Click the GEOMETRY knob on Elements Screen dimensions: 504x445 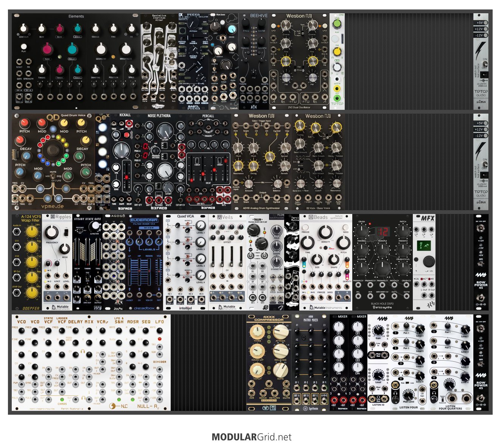pyautogui.click(x=101, y=49)
